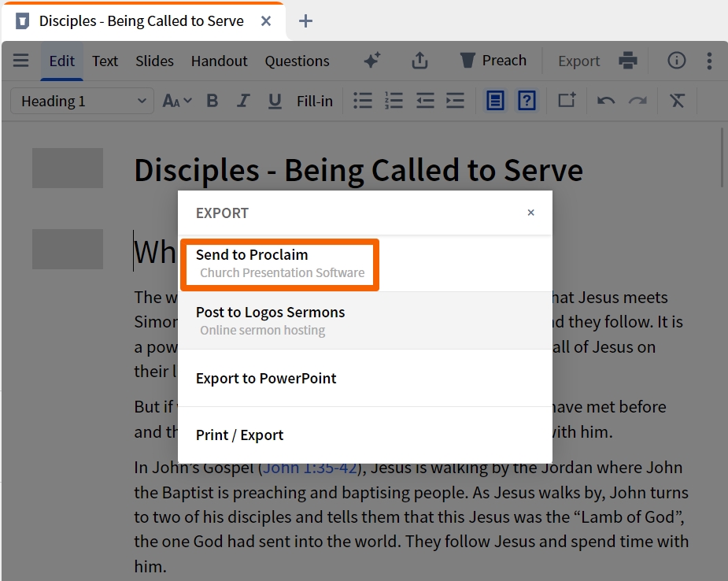Switch to the Questions tab
Image resolution: width=728 pixels, height=581 pixels.
[x=297, y=61]
